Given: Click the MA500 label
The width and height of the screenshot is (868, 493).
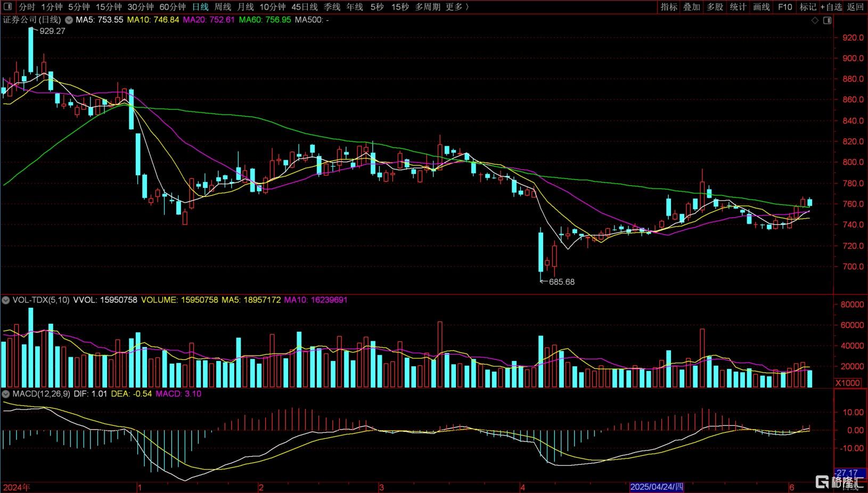Looking at the screenshot, I should (312, 20).
